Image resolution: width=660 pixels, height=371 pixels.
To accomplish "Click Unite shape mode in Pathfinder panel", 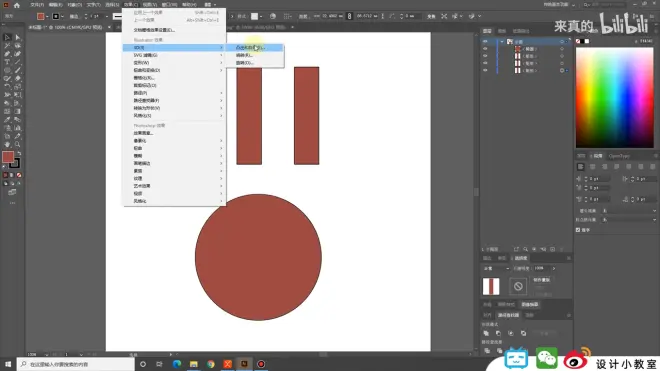I will tap(486, 333).
